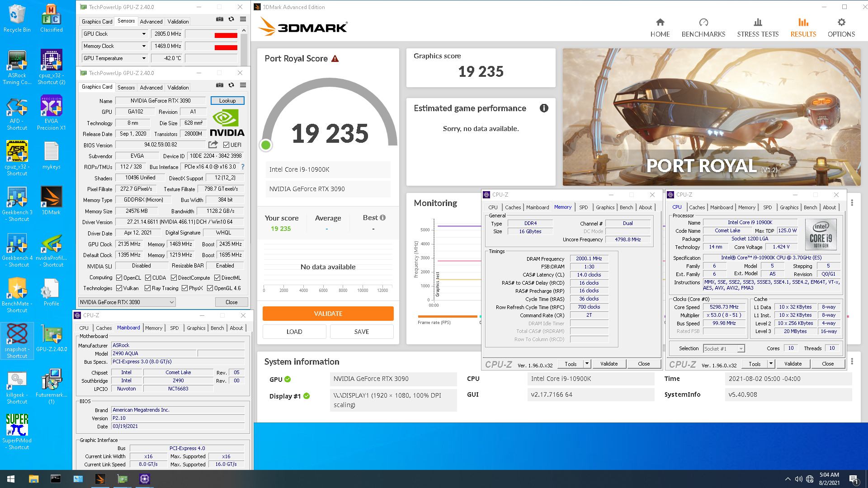Click SAVE result button
868x488 pixels.
pos(362,332)
